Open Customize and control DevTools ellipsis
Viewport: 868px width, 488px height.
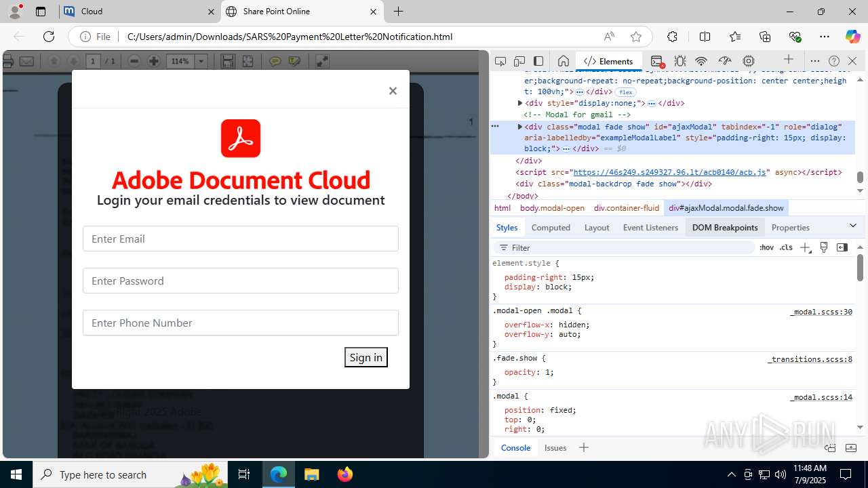815,61
